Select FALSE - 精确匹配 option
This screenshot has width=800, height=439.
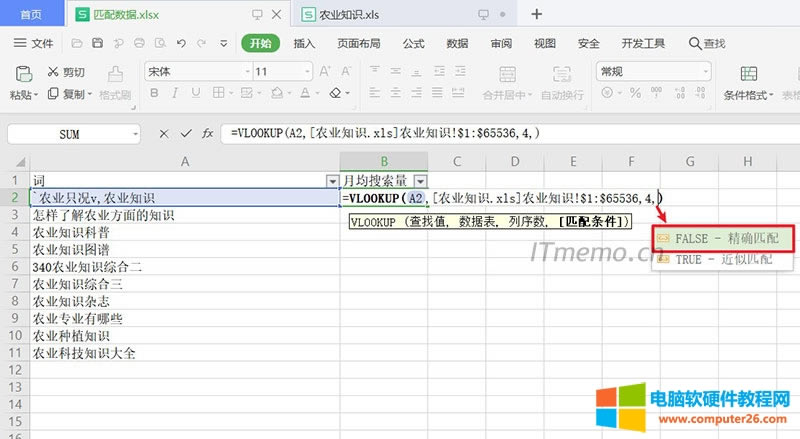click(x=723, y=238)
